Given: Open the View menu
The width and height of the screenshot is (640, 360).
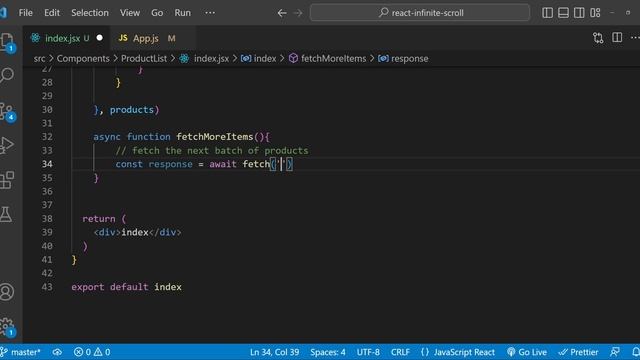Looking at the screenshot, I should [x=130, y=13].
